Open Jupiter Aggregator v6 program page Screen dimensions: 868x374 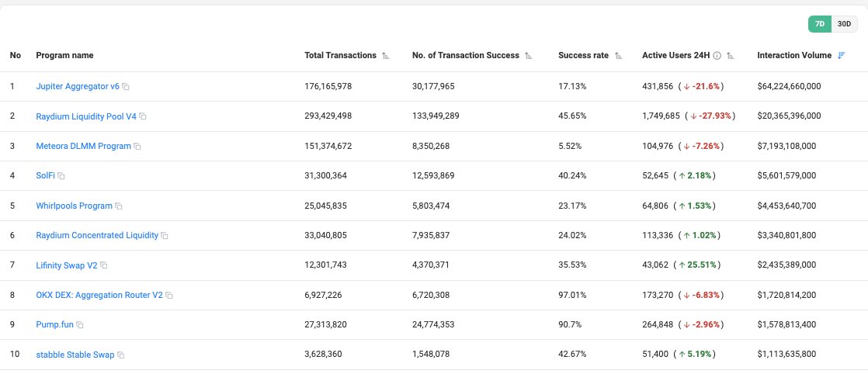(x=78, y=86)
